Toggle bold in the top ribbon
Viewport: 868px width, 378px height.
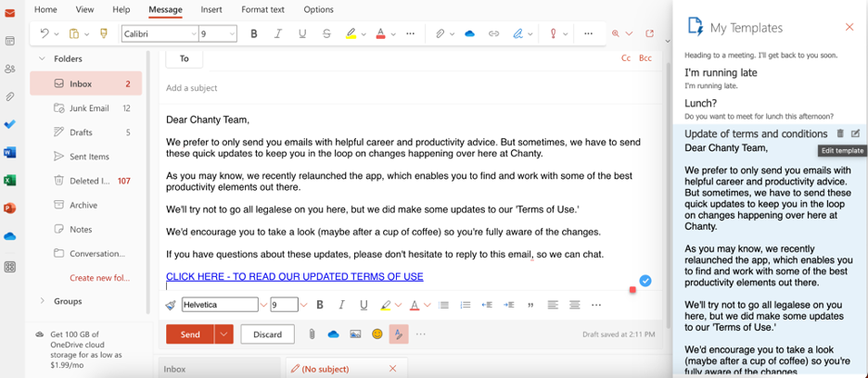pos(254,34)
